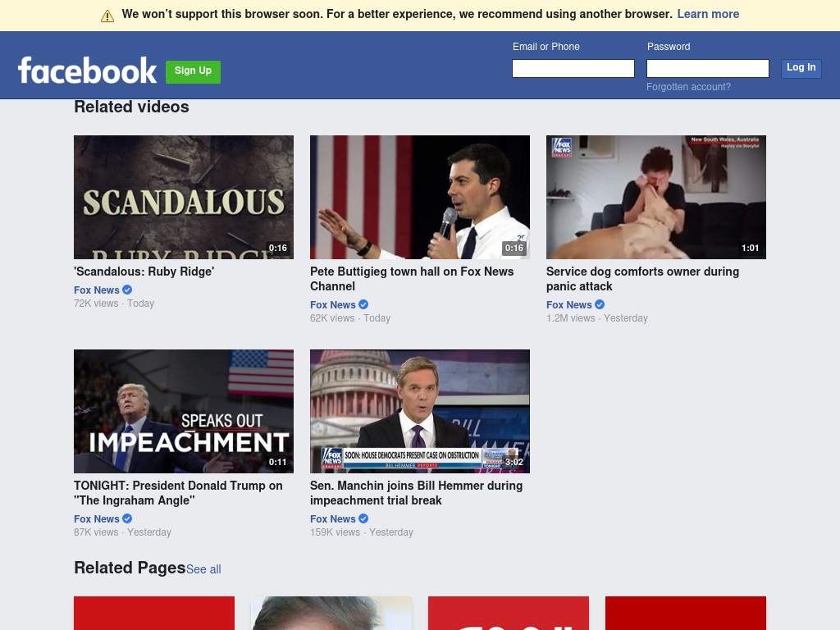Open the 'Scandalous: Ruby Ridge' title
This screenshot has width=840, height=630.
tap(144, 272)
